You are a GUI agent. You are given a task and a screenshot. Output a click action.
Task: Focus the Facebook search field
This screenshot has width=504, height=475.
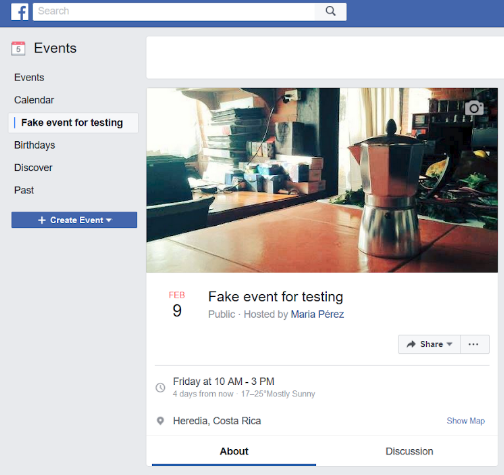(x=174, y=11)
